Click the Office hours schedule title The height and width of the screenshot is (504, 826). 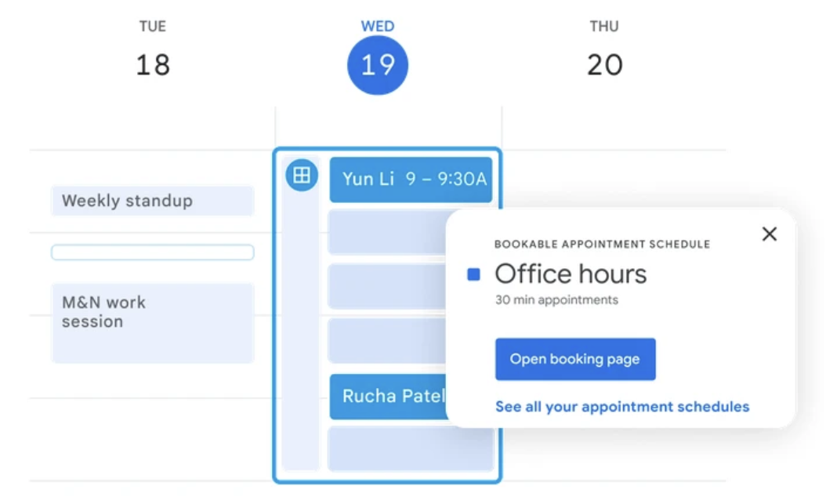click(571, 274)
